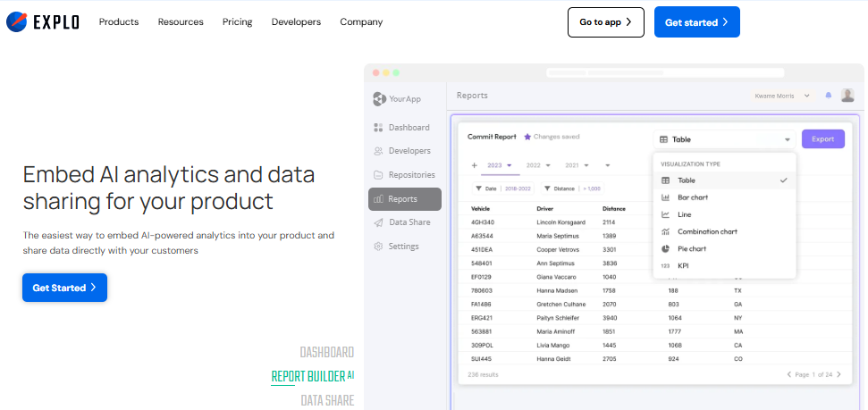Click the Vehicle column header
This screenshot has height=410, width=868.
click(x=480, y=209)
